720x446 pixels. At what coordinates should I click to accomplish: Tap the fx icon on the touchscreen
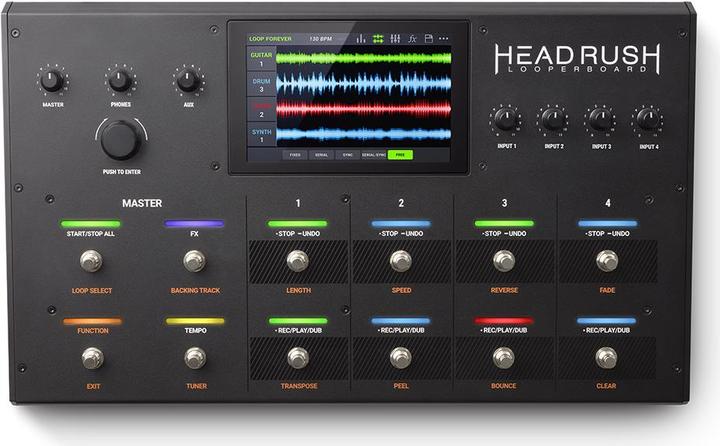(x=411, y=39)
